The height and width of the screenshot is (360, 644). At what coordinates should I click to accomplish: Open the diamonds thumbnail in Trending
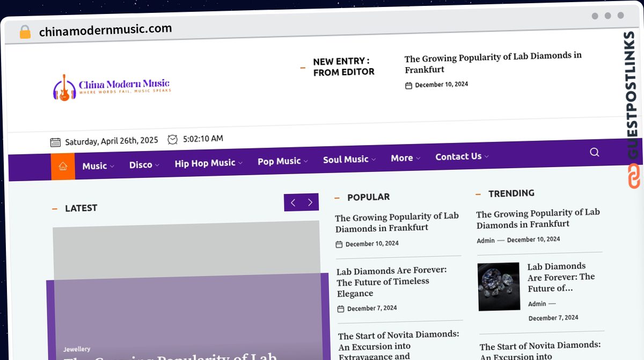tap(499, 286)
